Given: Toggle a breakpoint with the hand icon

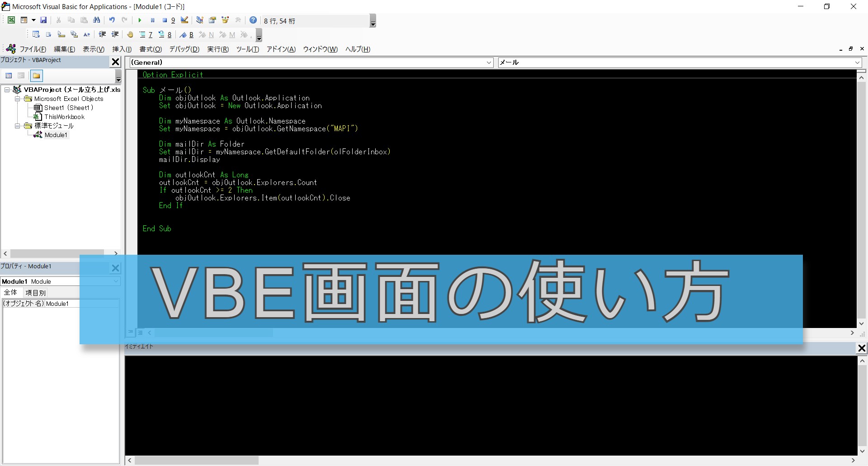Looking at the screenshot, I should click(130, 35).
